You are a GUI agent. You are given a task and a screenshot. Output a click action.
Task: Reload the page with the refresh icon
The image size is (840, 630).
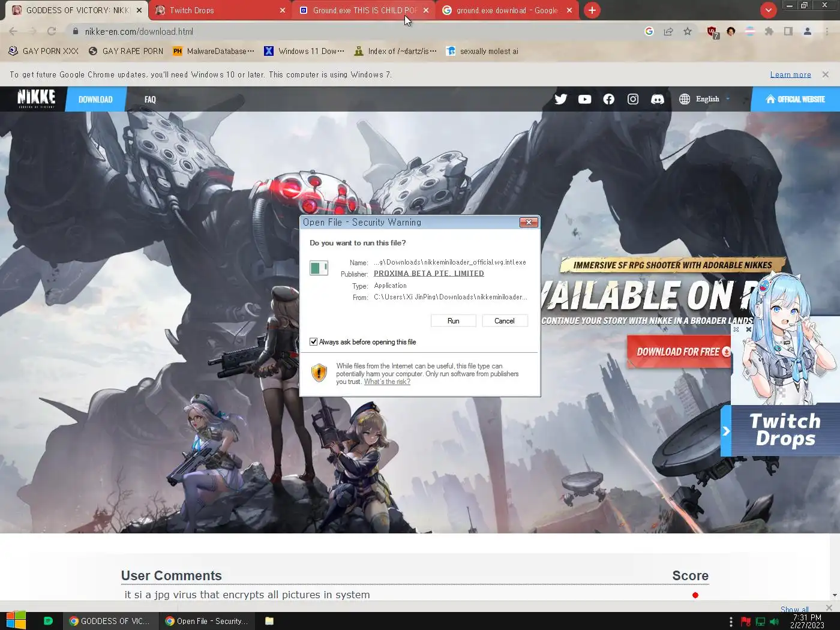pos(52,31)
